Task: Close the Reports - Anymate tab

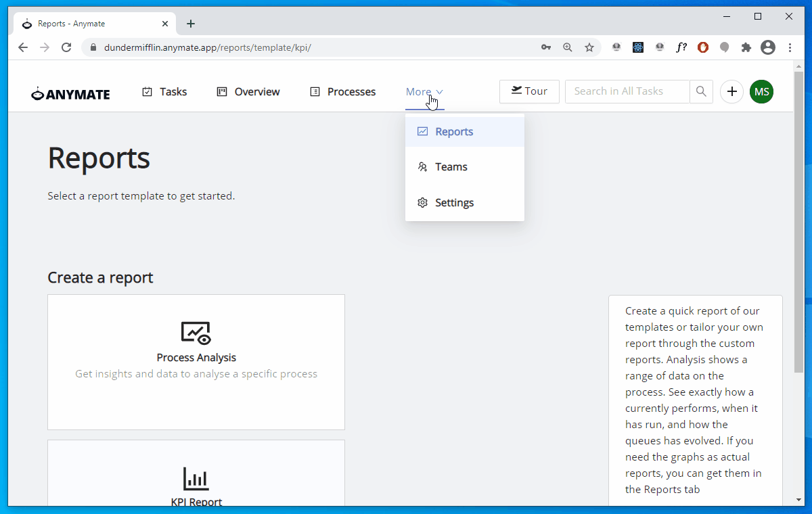Action: (165, 24)
